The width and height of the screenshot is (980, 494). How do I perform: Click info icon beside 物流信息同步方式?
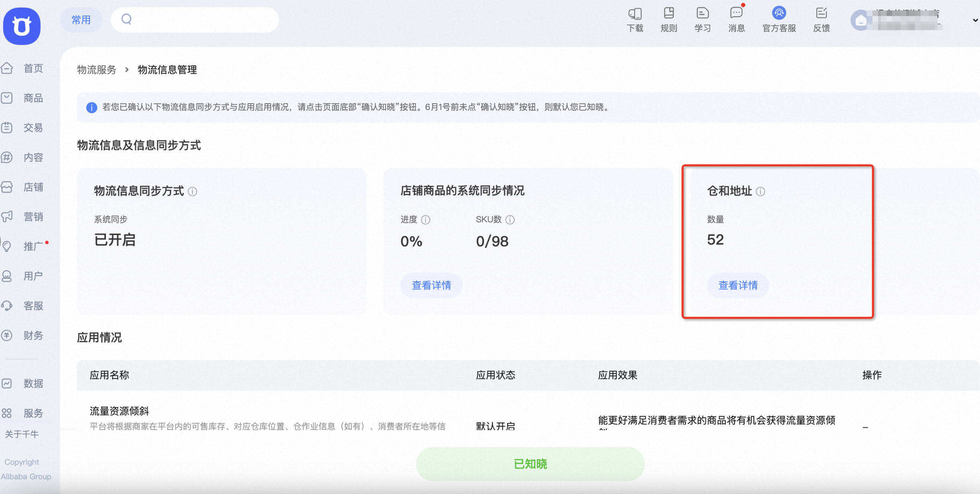pyautogui.click(x=192, y=192)
